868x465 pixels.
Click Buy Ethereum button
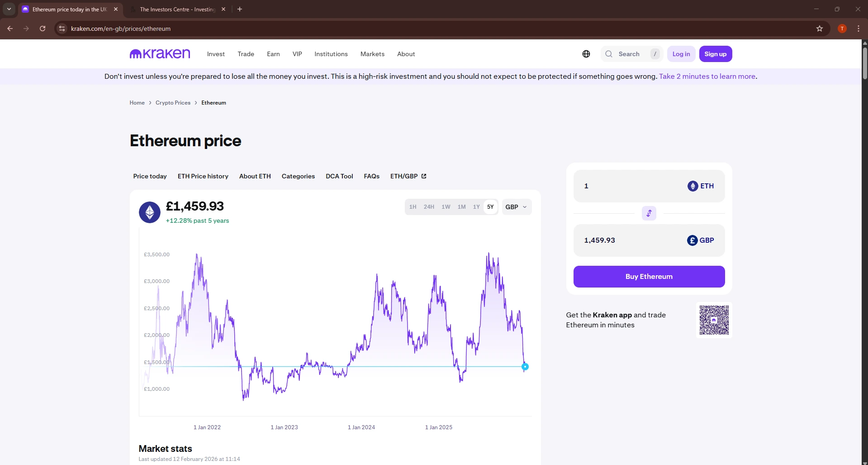point(649,277)
